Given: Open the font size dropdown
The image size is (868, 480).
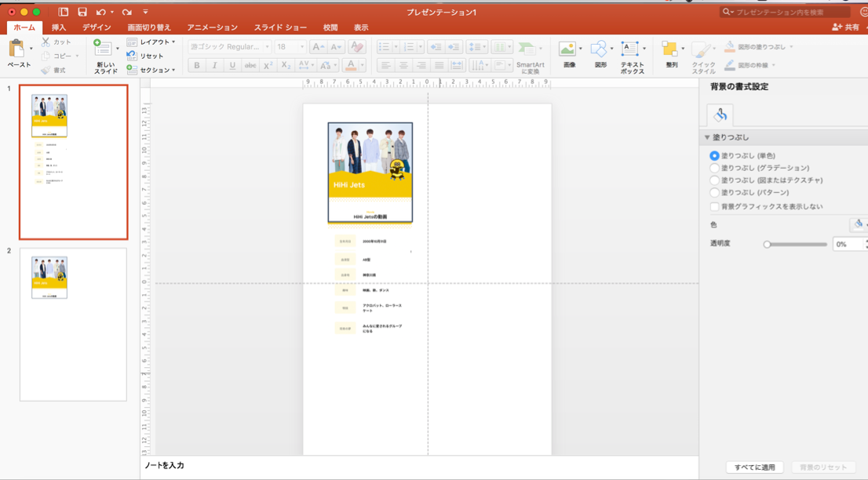Looking at the screenshot, I should [301, 47].
